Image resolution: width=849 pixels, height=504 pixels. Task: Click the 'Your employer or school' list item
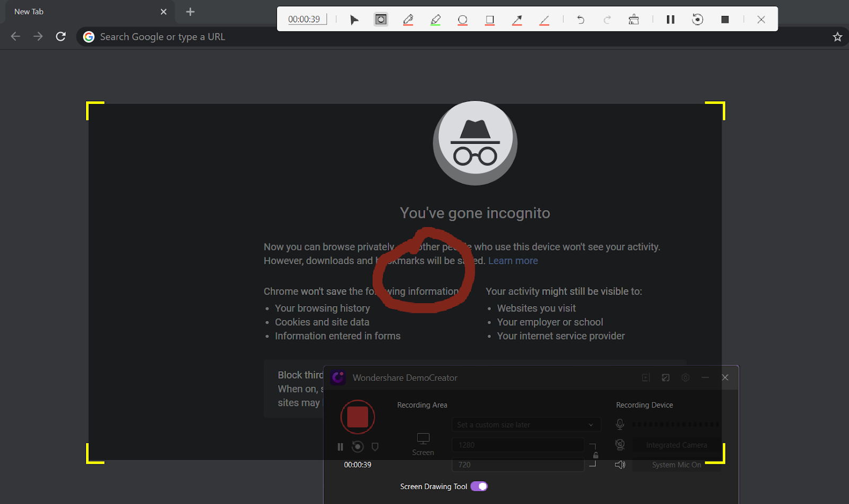[550, 322]
